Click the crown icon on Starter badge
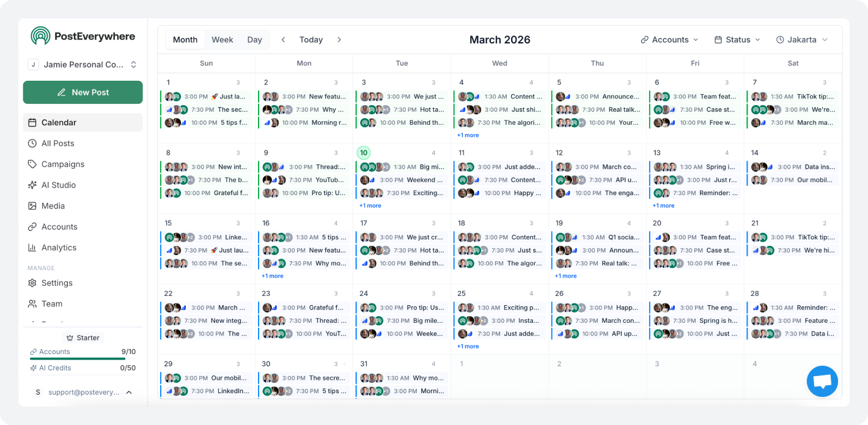Viewport: 868px width, 425px height. point(70,338)
